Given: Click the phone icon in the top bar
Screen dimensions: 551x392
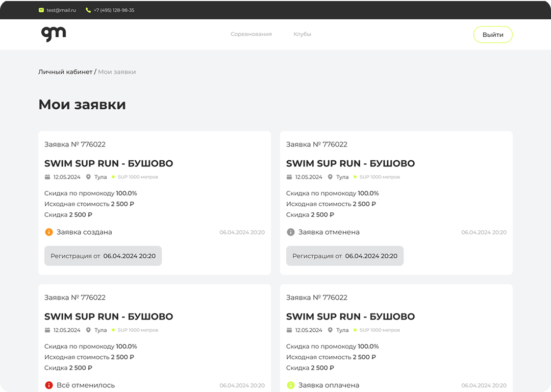Looking at the screenshot, I should [88, 10].
